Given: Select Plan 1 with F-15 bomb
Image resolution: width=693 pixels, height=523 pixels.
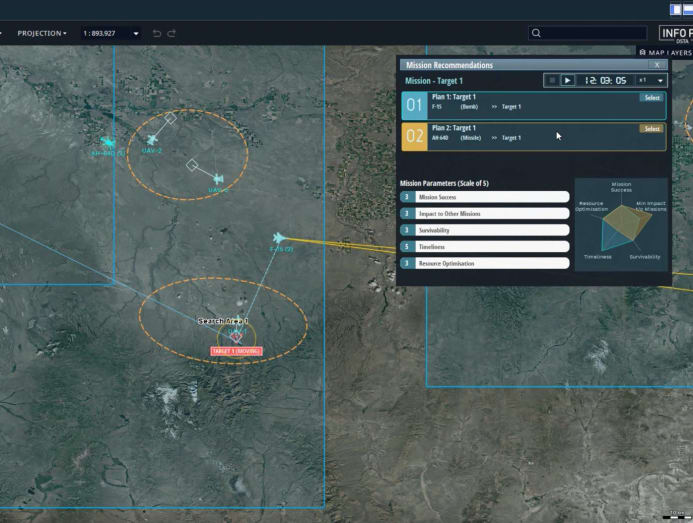Looking at the screenshot, I should click(652, 98).
